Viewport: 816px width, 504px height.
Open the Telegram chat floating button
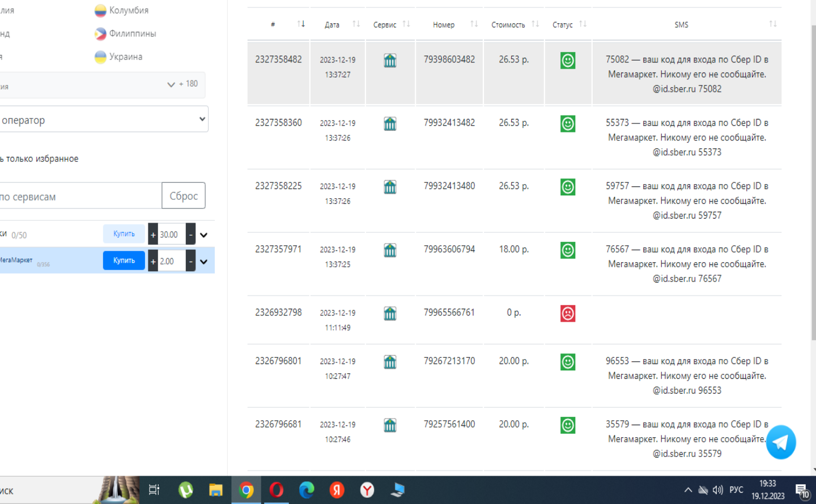781,442
